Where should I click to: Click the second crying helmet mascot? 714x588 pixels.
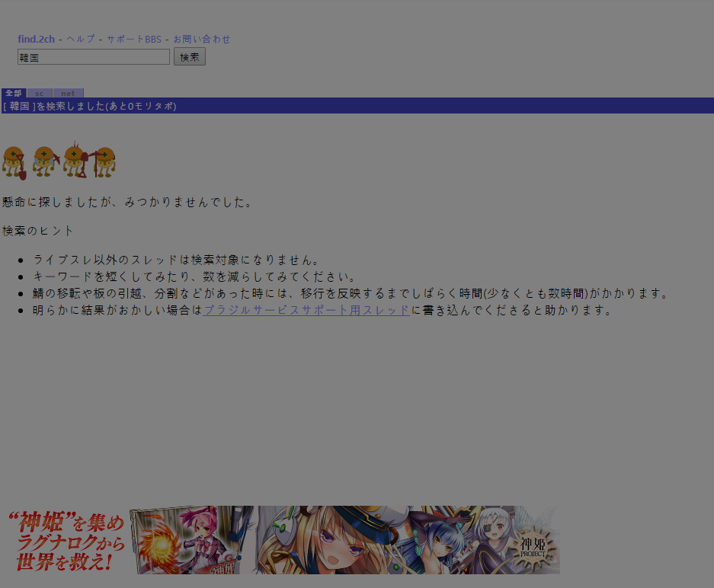coord(43,161)
